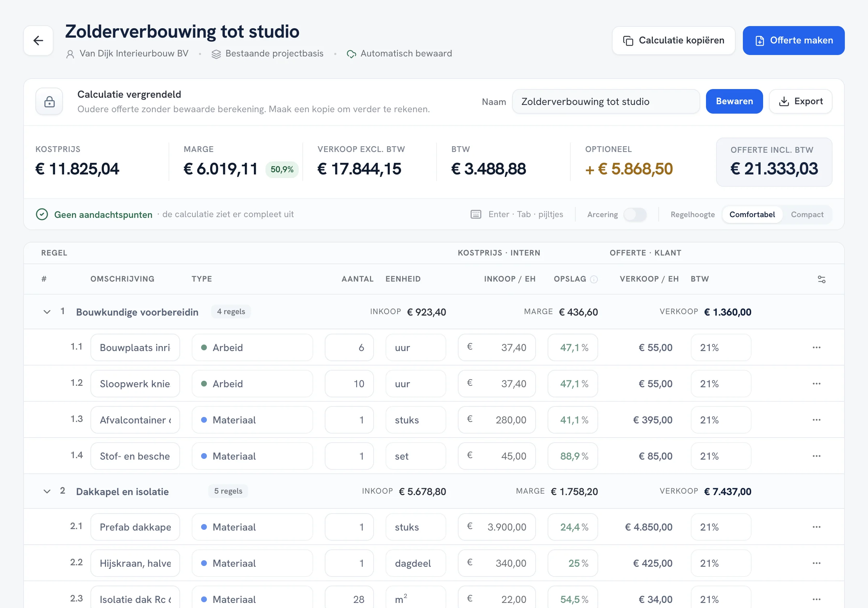Click the Bewaren button
Image resolution: width=868 pixels, height=608 pixels.
(x=734, y=101)
